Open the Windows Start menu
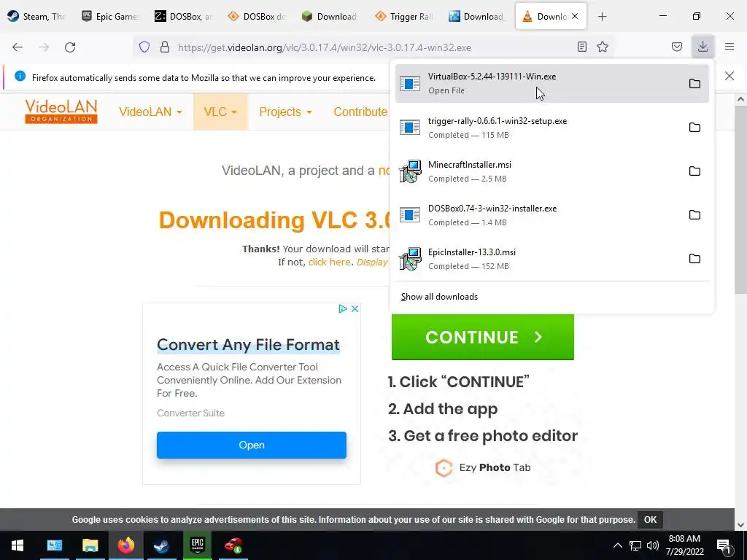The height and width of the screenshot is (560, 747). [18, 545]
